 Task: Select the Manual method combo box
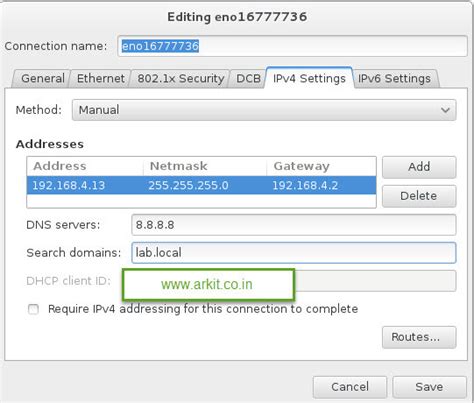pyautogui.click(x=264, y=110)
